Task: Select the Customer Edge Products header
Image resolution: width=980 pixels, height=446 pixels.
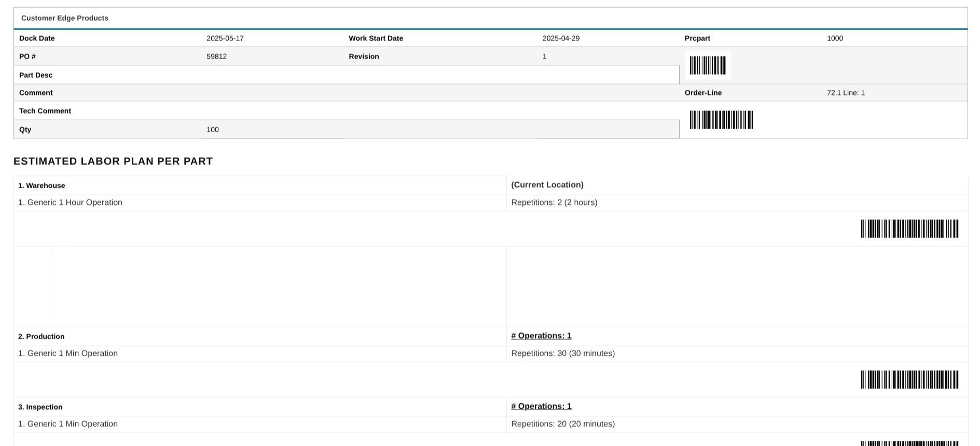Action: pyautogui.click(x=65, y=18)
